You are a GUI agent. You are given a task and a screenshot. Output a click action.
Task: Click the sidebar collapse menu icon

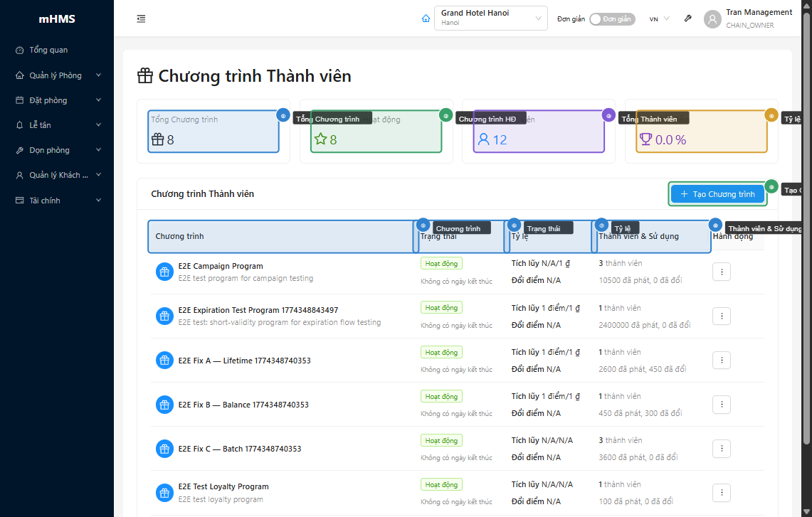(141, 19)
